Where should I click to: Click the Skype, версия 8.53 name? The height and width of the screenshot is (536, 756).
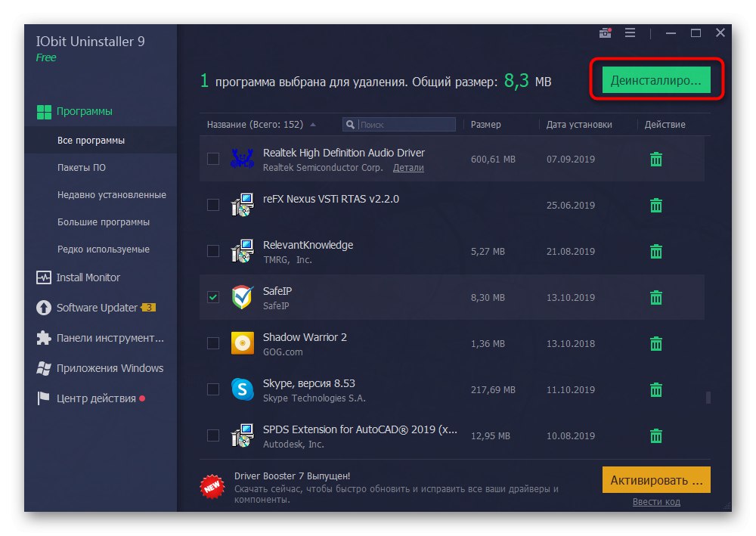[x=309, y=384]
